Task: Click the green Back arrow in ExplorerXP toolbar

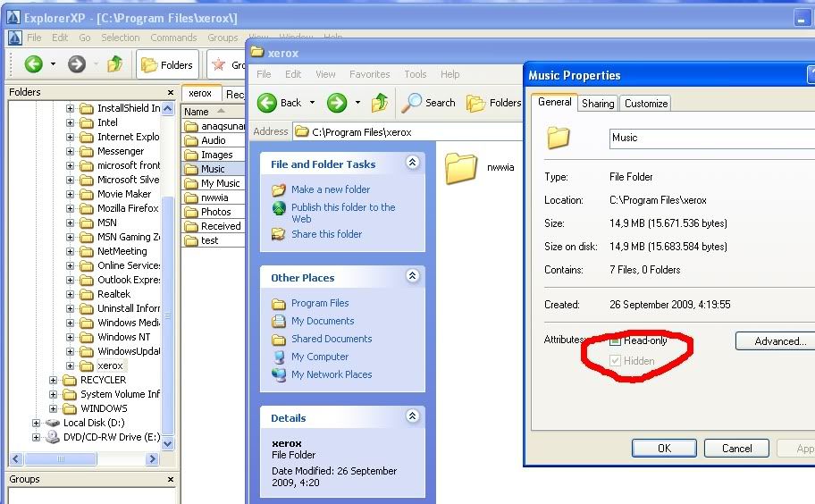Action: [34, 64]
